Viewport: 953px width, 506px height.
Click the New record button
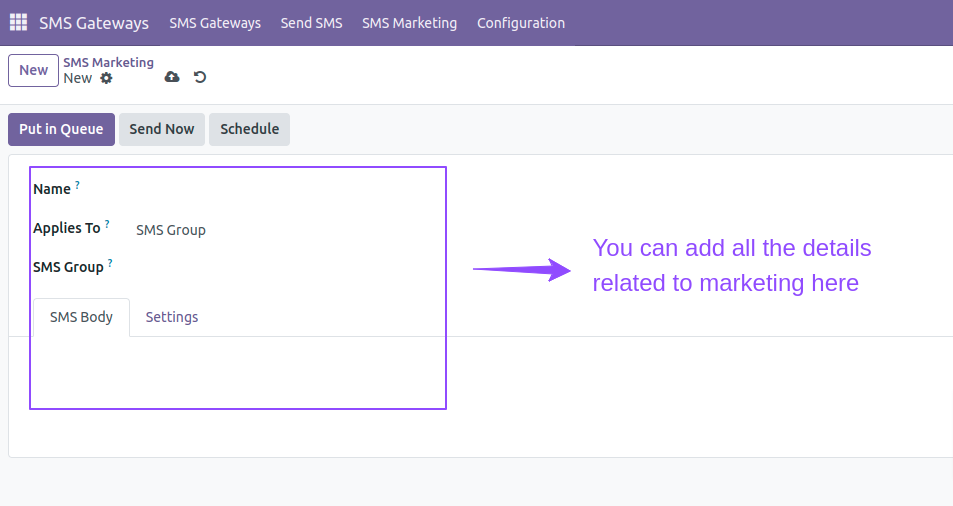click(33, 70)
